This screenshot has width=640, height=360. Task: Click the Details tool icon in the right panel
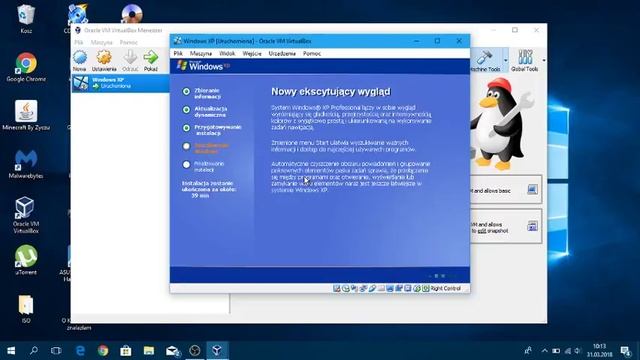click(x=532, y=189)
